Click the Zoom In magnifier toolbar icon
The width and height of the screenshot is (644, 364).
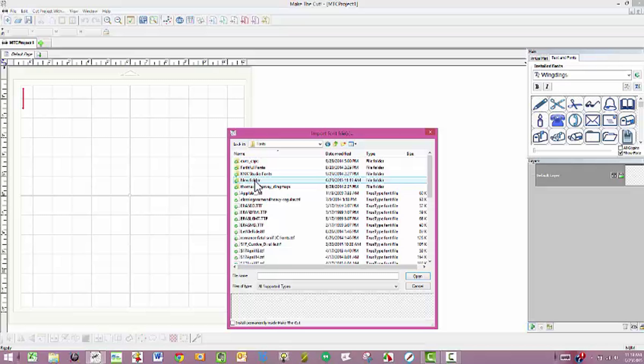[107, 20]
